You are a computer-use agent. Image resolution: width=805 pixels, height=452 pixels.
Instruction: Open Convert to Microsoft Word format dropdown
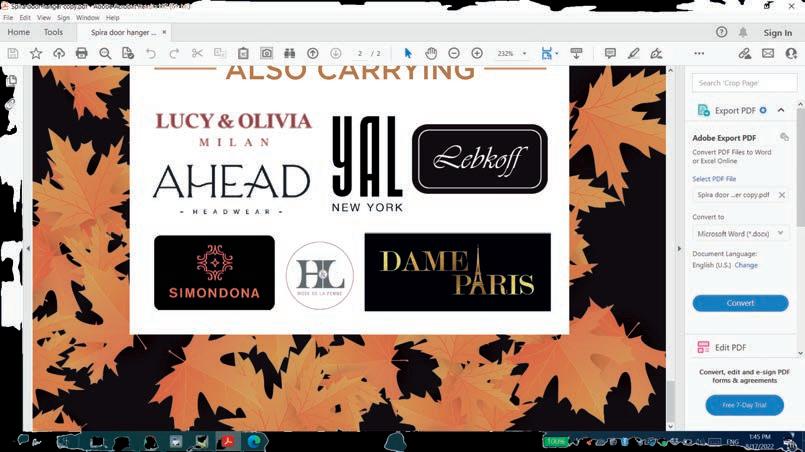pos(740,234)
